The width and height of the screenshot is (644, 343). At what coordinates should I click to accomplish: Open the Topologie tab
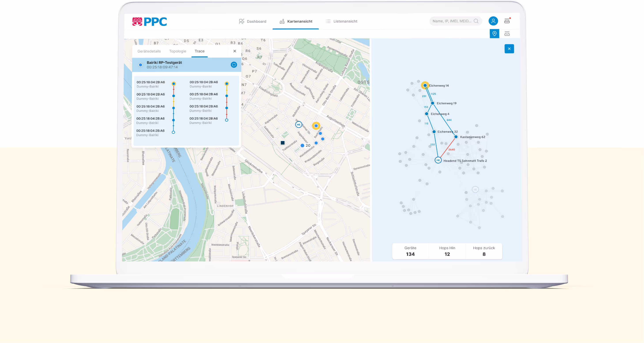pos(178,51)
